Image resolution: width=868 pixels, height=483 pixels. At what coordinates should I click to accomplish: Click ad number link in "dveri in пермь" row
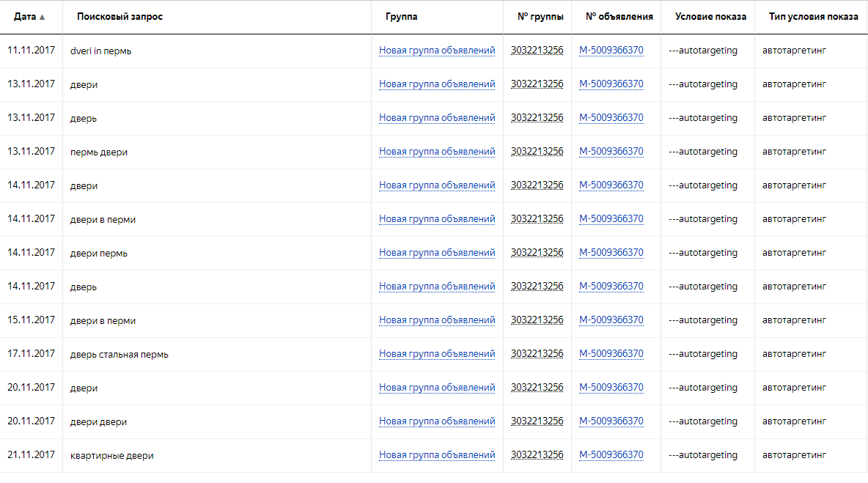point(611,51)
